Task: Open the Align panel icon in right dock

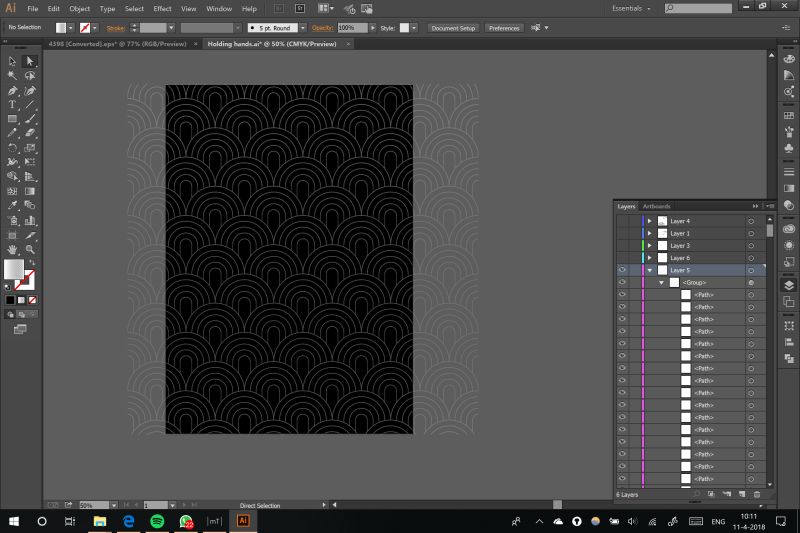Action: pos(789,342)
